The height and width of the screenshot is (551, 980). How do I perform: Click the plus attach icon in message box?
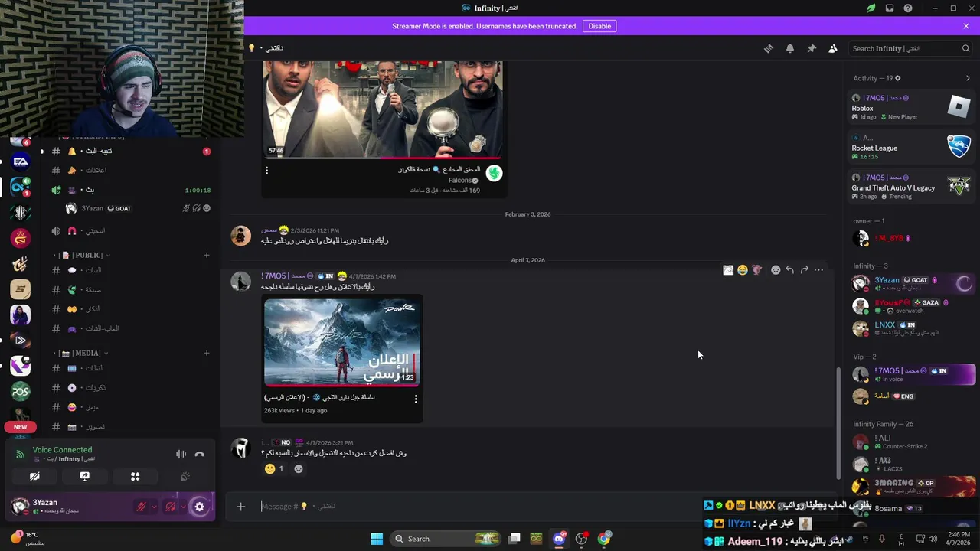pyautogui.click(x=240, y=506)
